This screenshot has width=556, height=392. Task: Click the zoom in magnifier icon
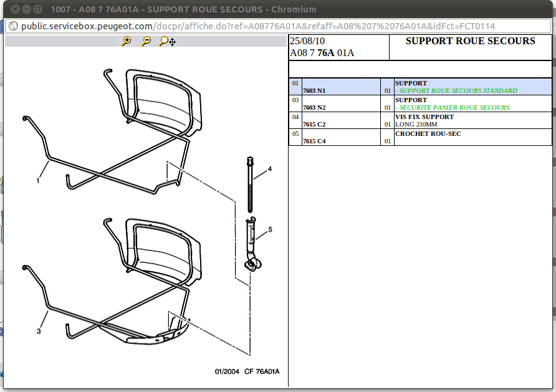[x=127, y=41]
